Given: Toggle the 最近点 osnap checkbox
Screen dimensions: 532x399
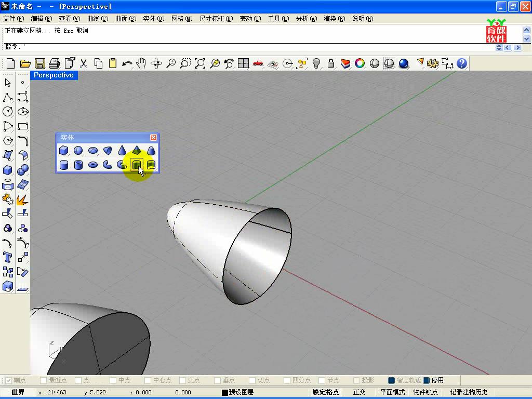Looking at the screenshot, I should 44,380.
